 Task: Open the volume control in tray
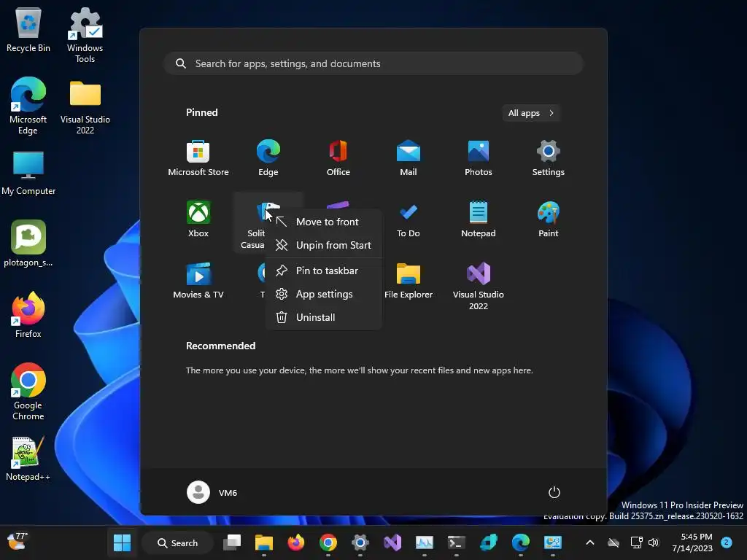[654, 542]
